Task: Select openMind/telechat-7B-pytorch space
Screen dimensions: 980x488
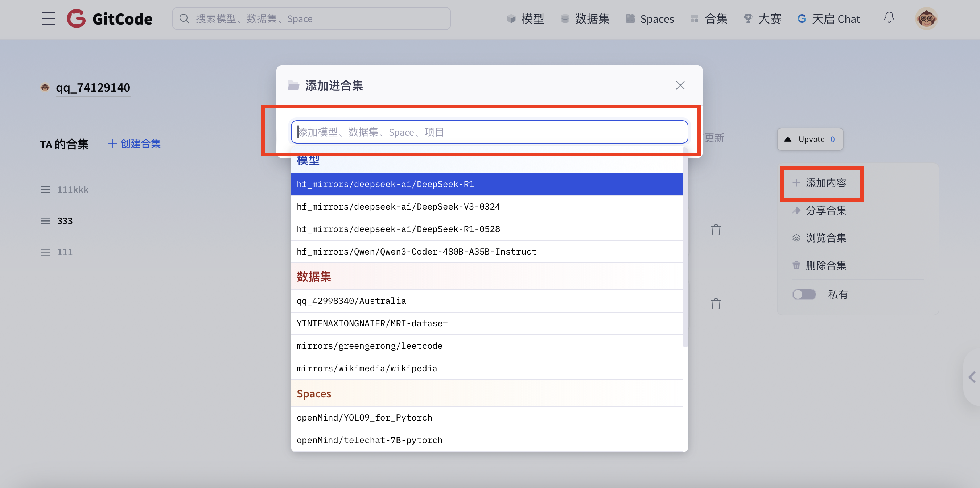Action: 487,440
